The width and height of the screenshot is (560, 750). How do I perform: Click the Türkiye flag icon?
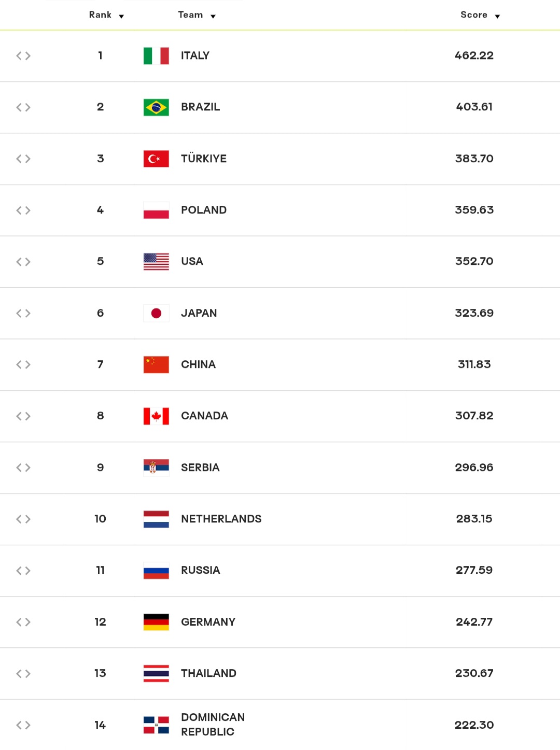click(156, 159)
